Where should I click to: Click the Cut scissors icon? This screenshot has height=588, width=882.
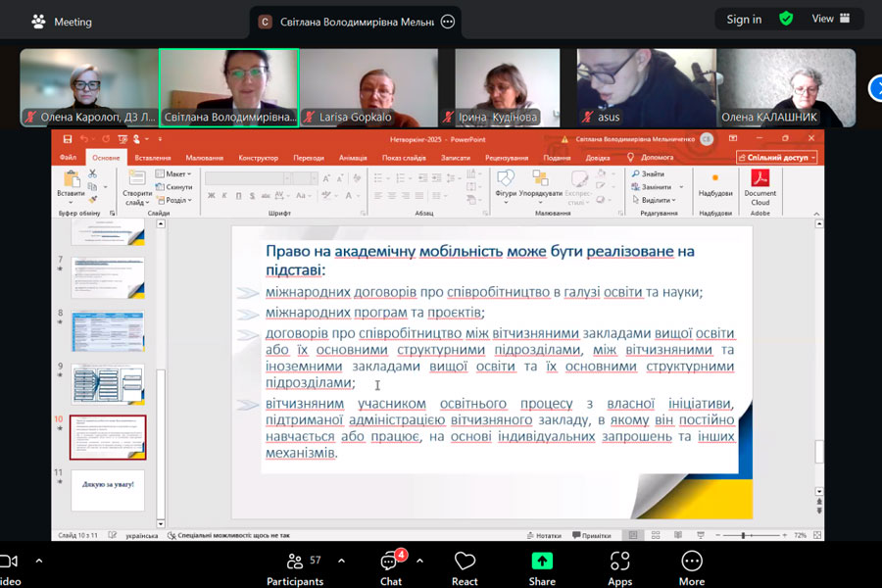pos(92,173)
